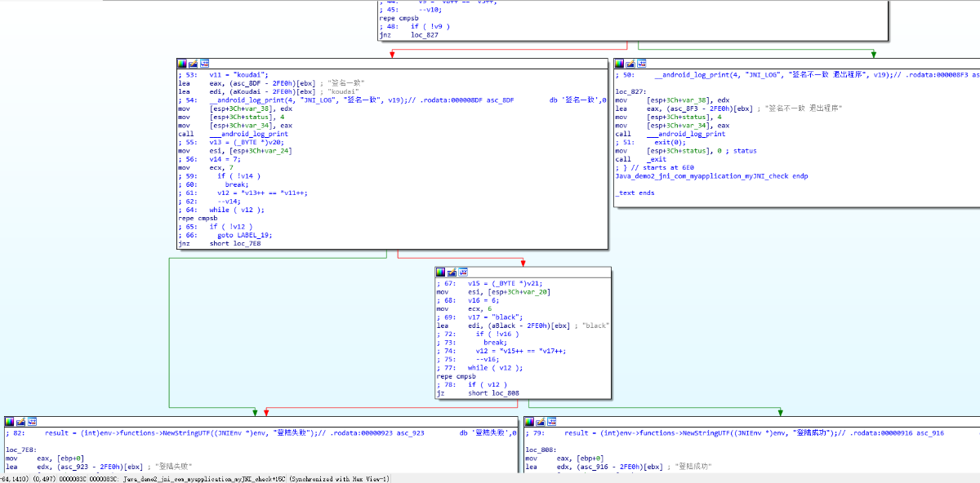This screenshot has width=980, height=483.
Task: Select Java_demo2_jni_com_myapplication_myJNI_check endp line
Action: click(x=711, y=175)
